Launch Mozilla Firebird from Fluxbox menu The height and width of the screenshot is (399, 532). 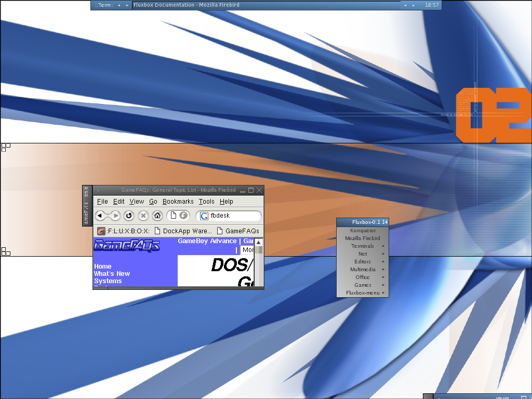pos(363,238)
